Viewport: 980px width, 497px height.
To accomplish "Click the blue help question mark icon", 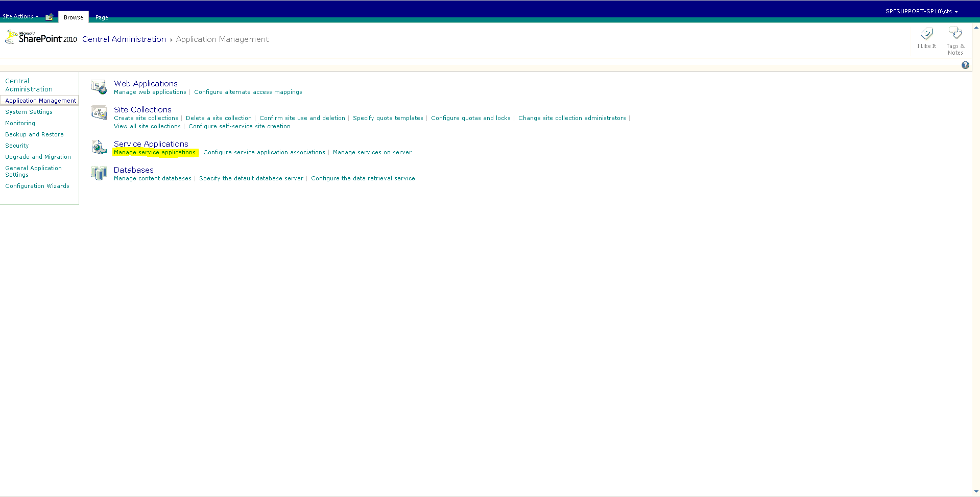I will coord(965,65).
